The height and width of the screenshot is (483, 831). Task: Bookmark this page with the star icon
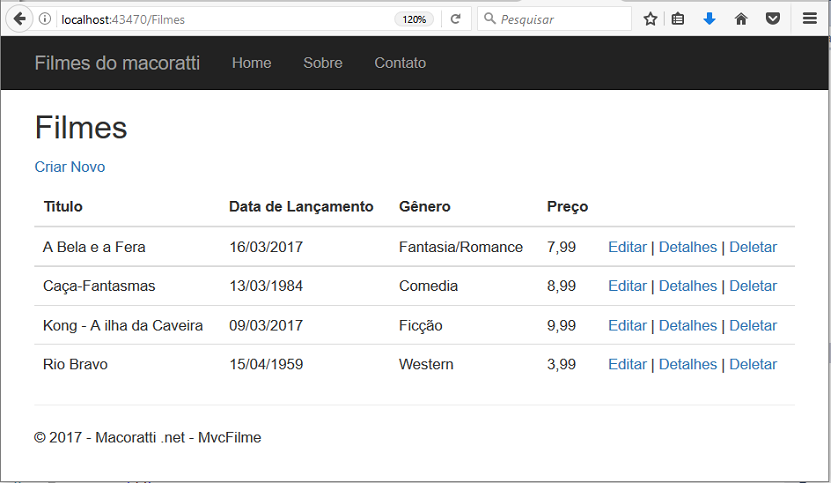click(650, 19)
